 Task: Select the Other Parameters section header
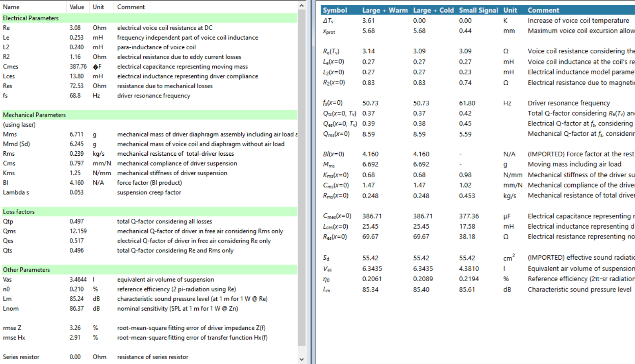pyautogui.click(x=149, y=270)
